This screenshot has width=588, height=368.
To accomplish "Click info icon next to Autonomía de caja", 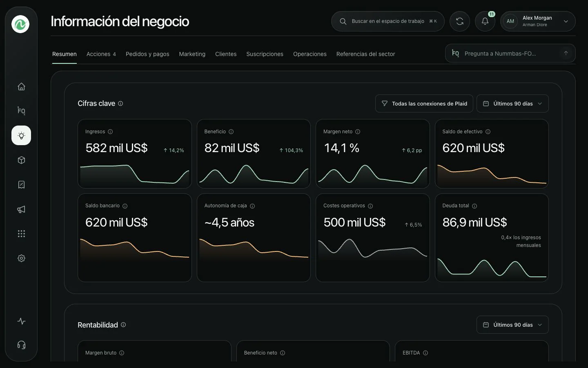I will coord(252,206).
